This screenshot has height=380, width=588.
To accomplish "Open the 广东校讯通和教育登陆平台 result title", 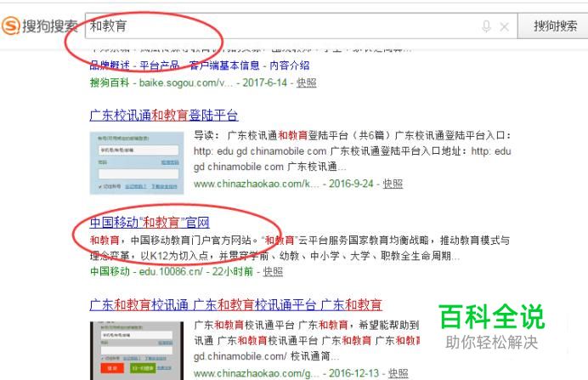I will pos(164,115).
